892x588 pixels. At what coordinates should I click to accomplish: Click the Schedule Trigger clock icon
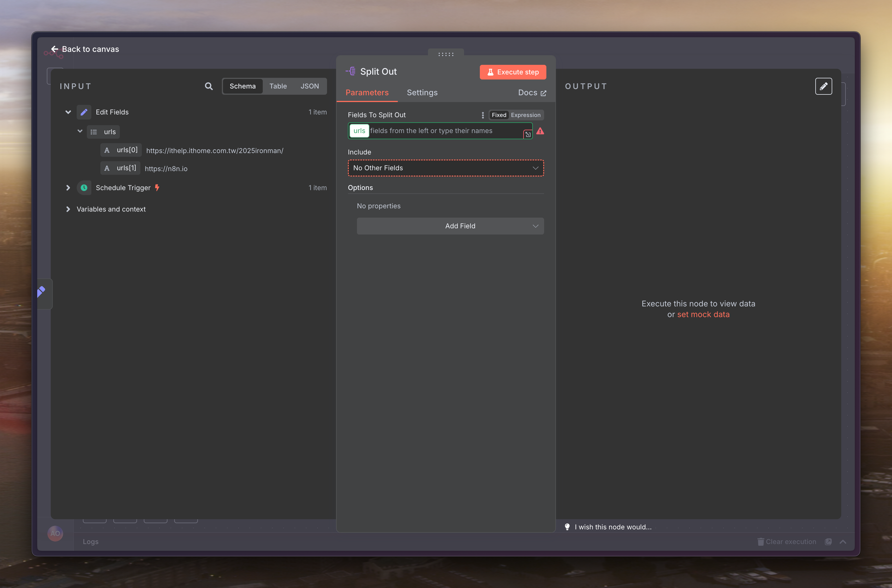tap(84, 187)
